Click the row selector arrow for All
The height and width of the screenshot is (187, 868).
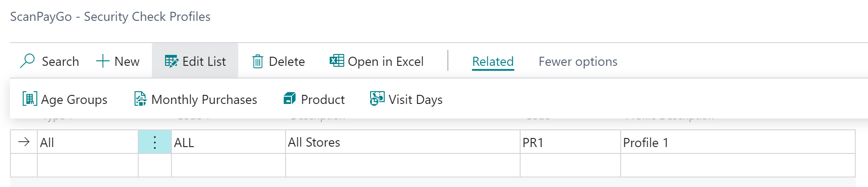click(24, 142)
